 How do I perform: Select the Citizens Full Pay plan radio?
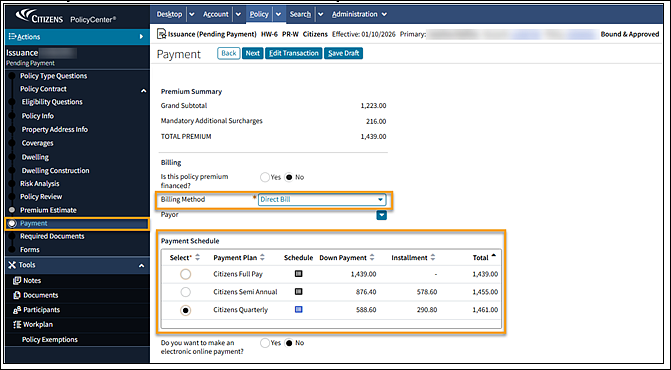[x=185, y=274]
